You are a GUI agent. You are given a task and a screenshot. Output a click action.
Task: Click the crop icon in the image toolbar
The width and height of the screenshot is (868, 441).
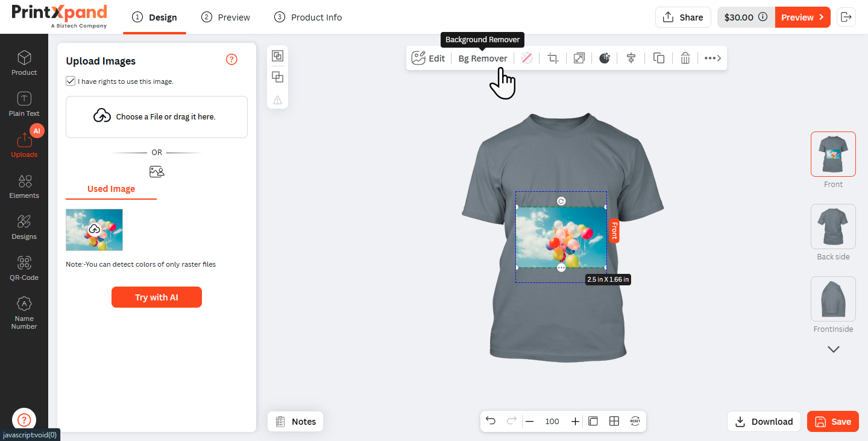point(553,59)
